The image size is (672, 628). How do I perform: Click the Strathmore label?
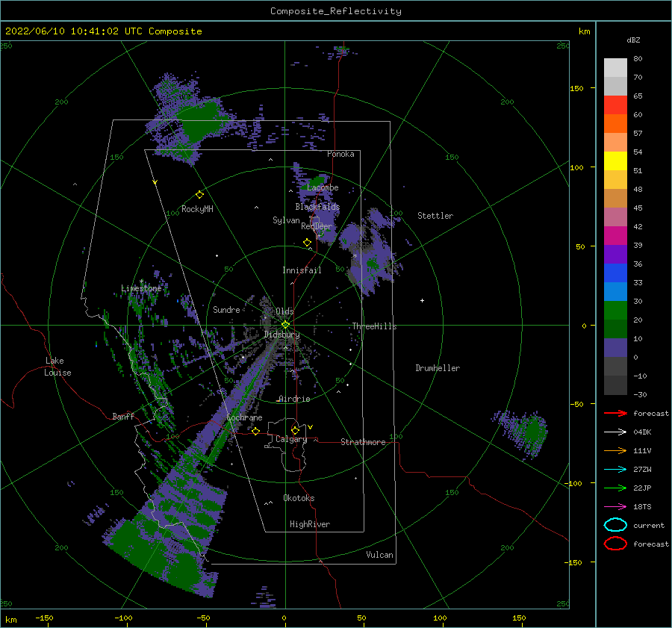pos(363,442)
